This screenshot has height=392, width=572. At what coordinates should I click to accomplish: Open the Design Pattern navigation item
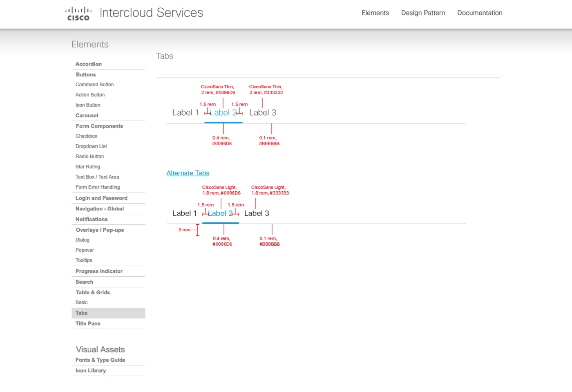coord(423,13)
